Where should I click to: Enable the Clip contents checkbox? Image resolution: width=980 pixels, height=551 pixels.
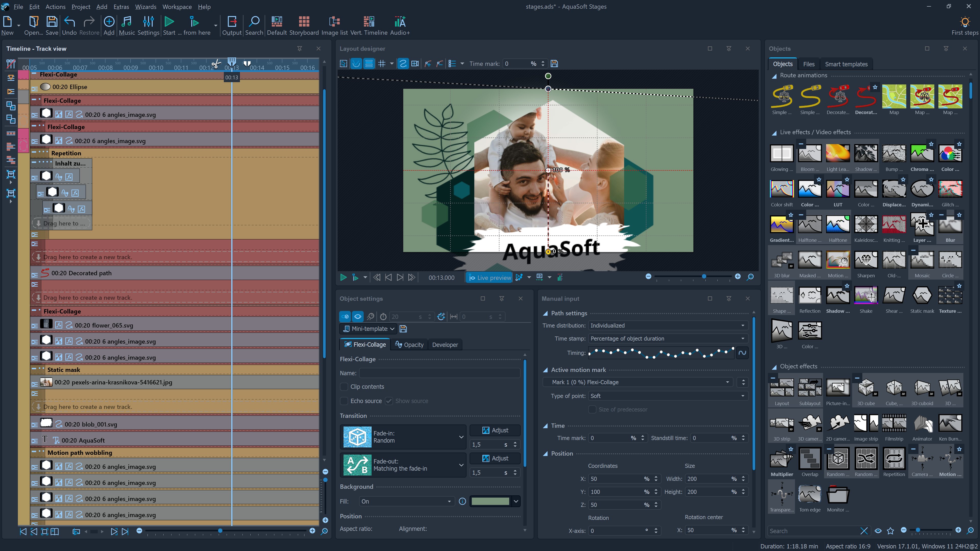tap(344, 387)
